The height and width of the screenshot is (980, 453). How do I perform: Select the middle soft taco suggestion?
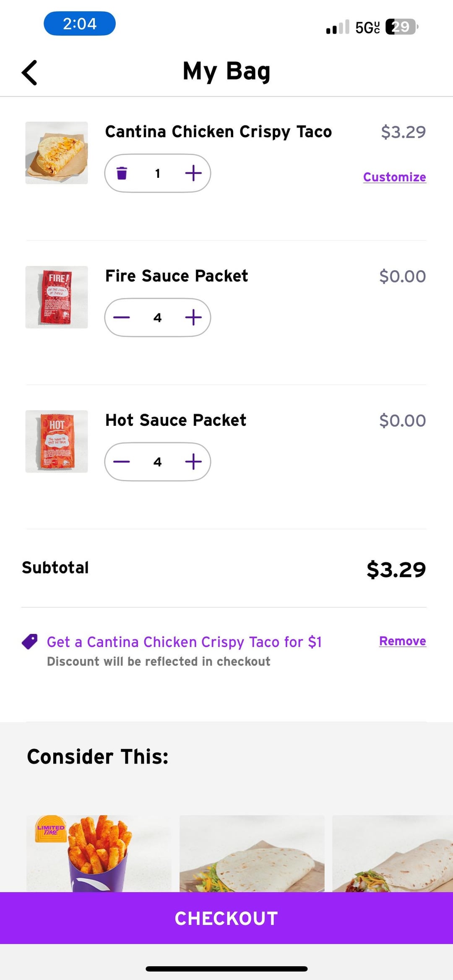click(x=252, y=854)
